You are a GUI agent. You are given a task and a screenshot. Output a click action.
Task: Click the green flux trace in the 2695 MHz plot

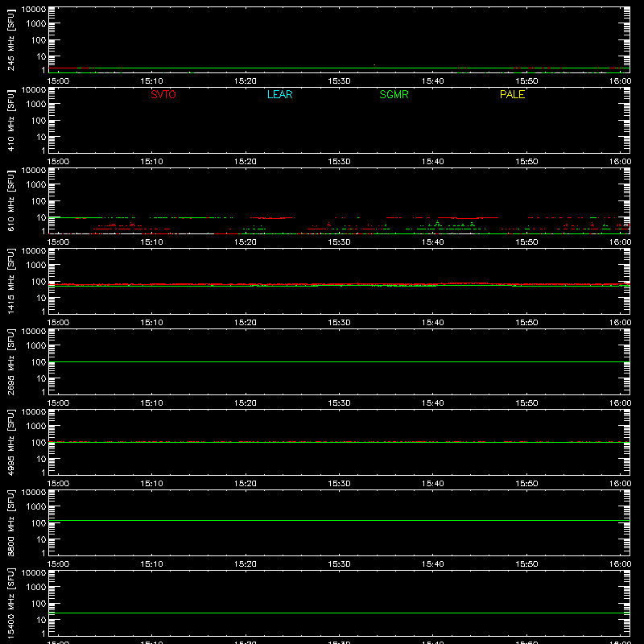click(339, 361)
